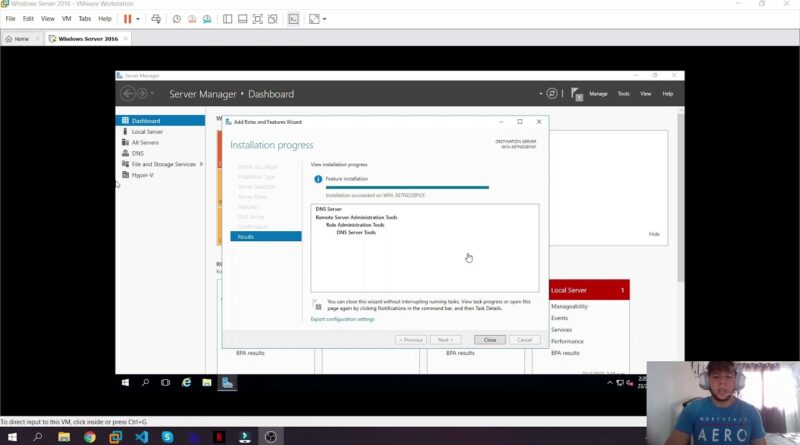Open the navigation history dropdown in Server Manager

tap(152, 93)
